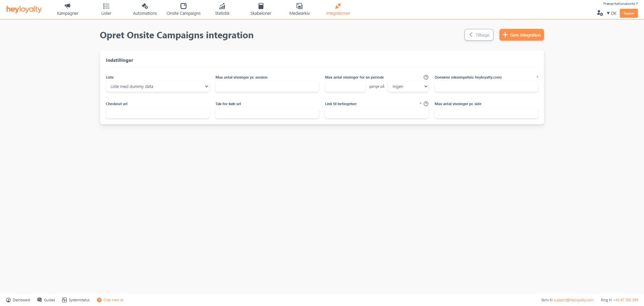Screen dimensions: 644x306
Task: Go back with Tilbage button
Action: (479, 35)
